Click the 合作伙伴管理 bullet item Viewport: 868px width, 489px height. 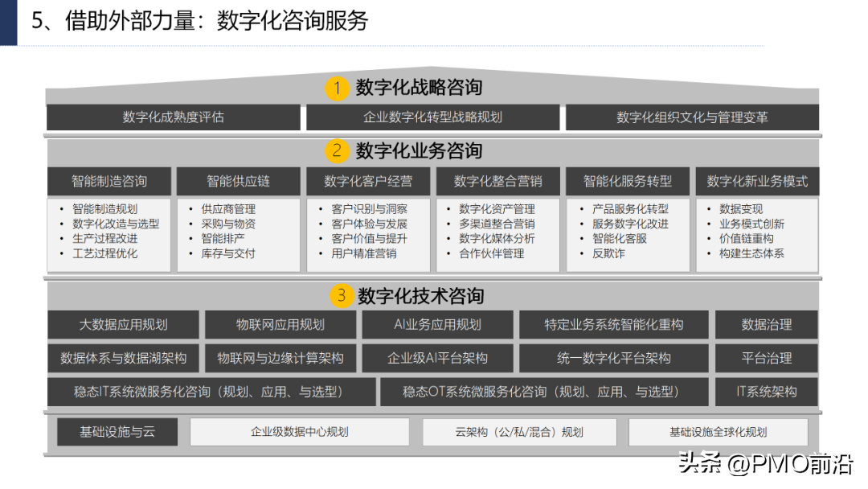click(x=492, y=253)
